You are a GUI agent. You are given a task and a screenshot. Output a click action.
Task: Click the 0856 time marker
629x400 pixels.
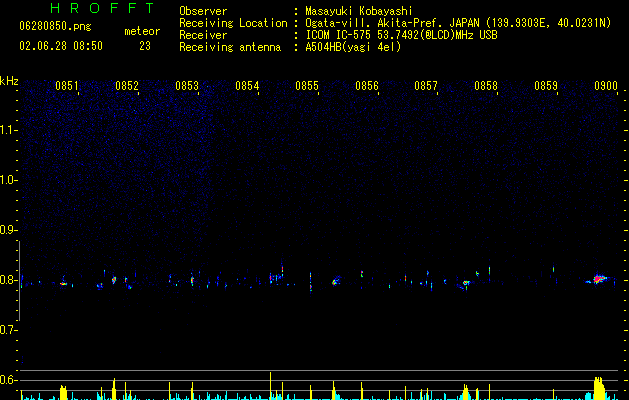point(367,86)
